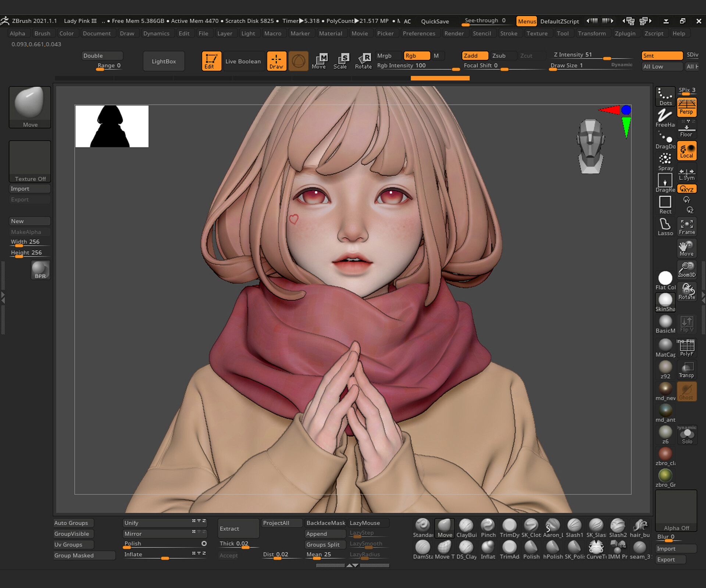Click the silhouette thumbnail preview
The height and width of the screenshot is (588, 706).
pyautogui.click(x=112, y=126)
